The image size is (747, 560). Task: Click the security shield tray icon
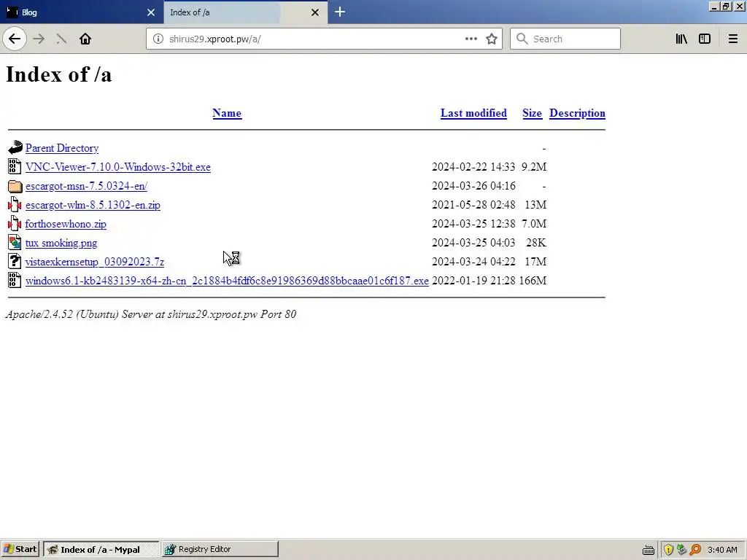point(668,550)
